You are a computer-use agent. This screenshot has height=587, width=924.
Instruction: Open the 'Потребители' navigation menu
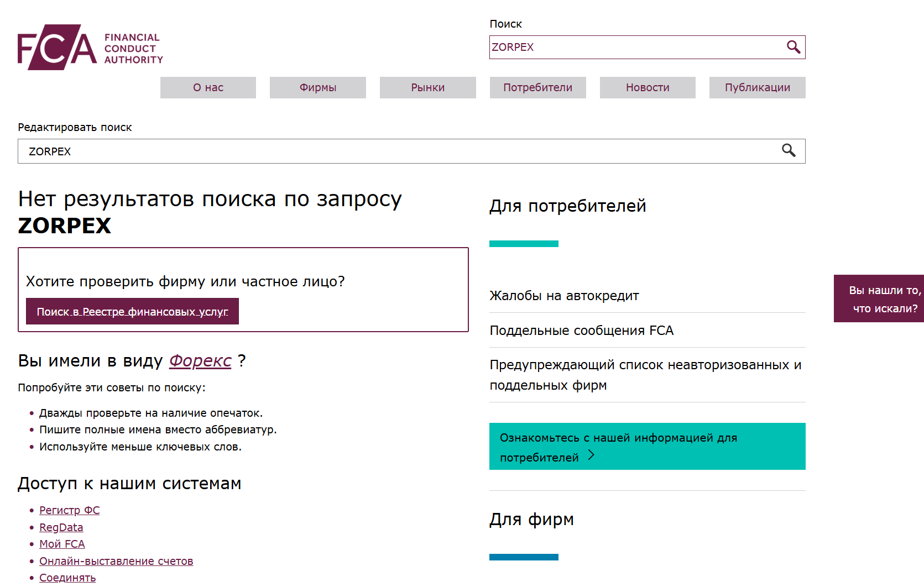click(x=537, y=87)
